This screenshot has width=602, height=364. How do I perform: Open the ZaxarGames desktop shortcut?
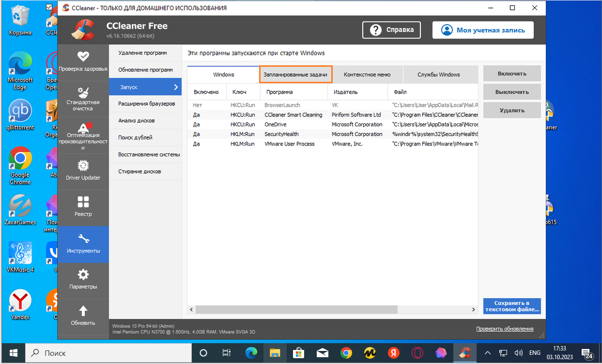click(x=20, y=210)
